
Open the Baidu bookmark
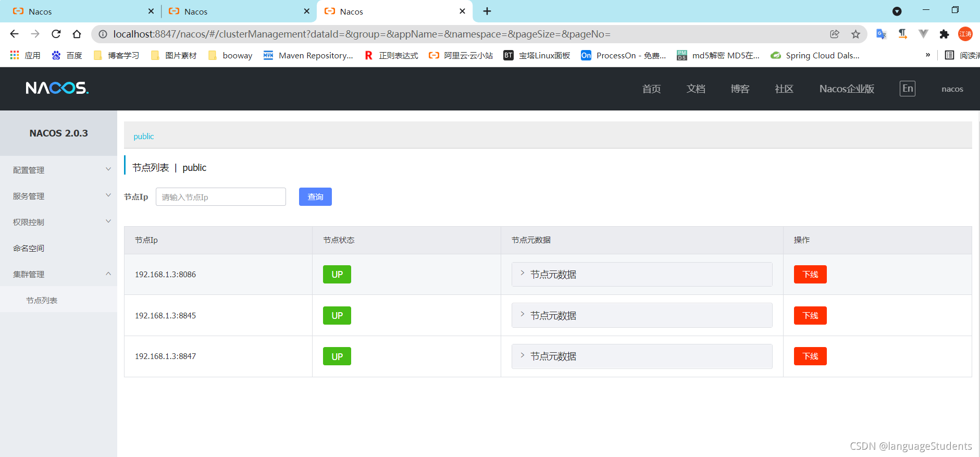67,55
